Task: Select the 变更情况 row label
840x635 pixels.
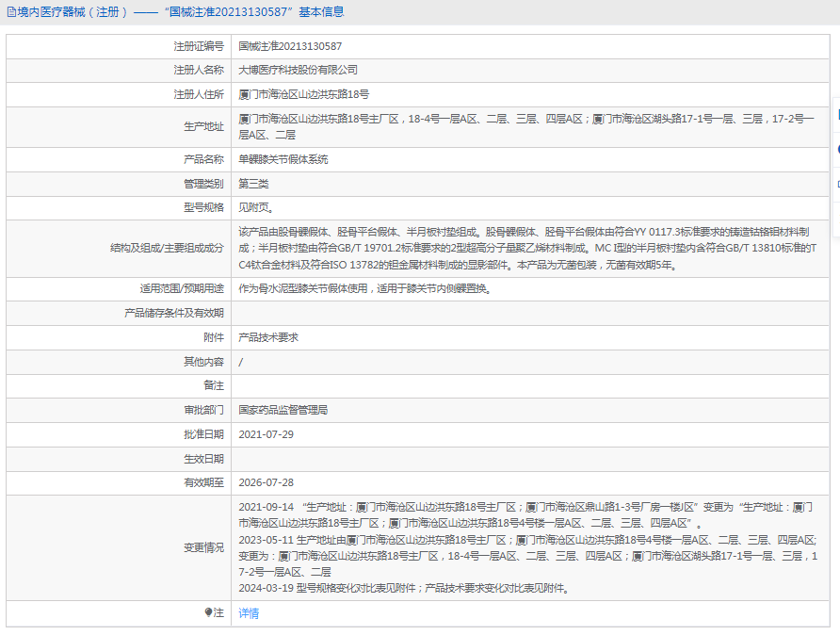Action: (x=203, y=548)
